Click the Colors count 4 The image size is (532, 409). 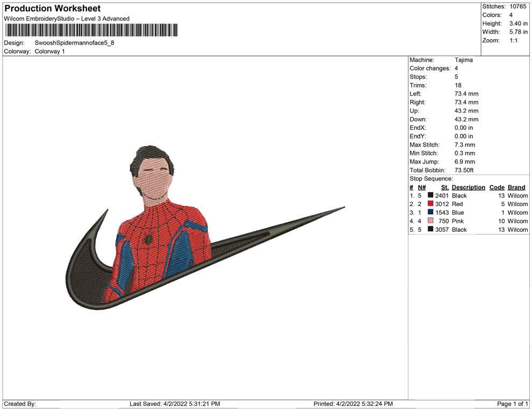511,15
